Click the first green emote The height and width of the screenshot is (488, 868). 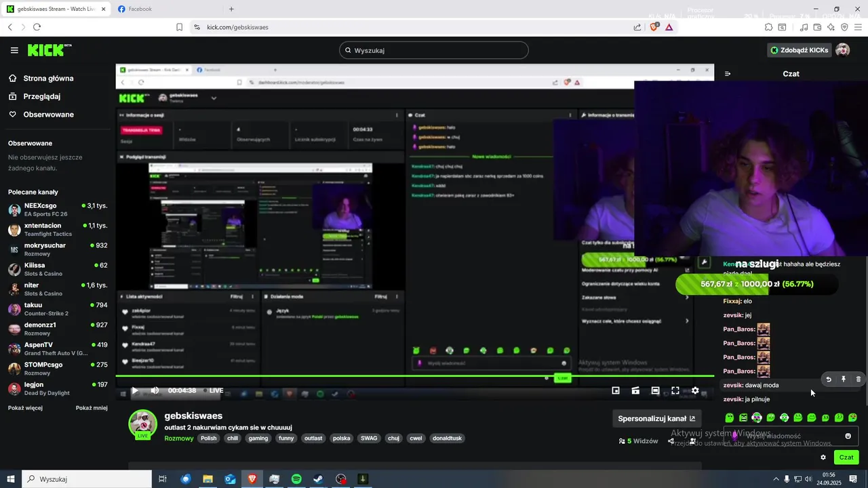[x=730, y=418]
